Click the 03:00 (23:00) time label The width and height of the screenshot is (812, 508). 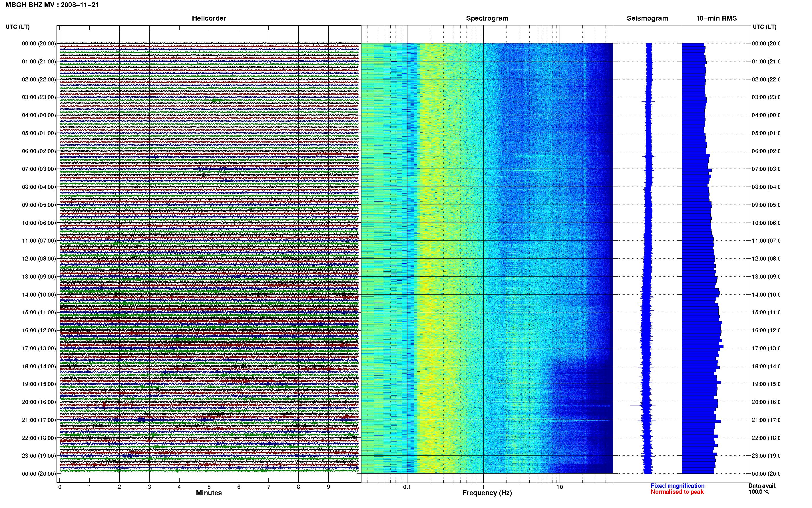pyautogui.click(x=39, y=97)
